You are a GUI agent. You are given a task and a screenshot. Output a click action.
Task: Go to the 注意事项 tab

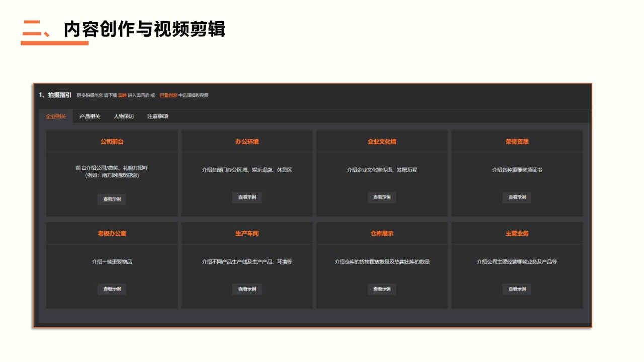157,116
